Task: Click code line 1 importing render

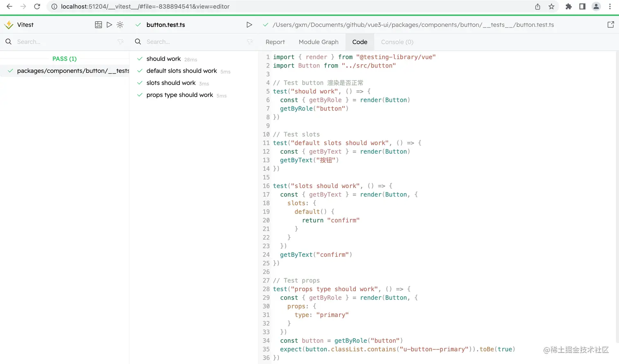Action: coord(354,57)
